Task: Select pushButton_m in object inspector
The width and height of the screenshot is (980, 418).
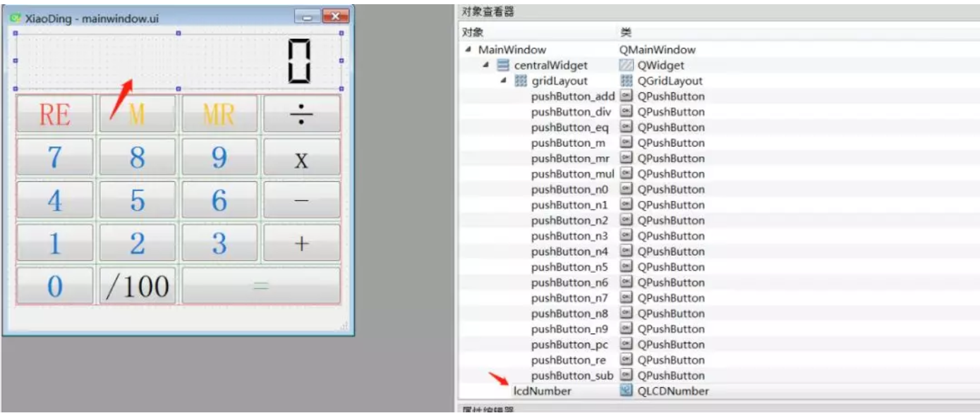Action: [x=568, y=142]
